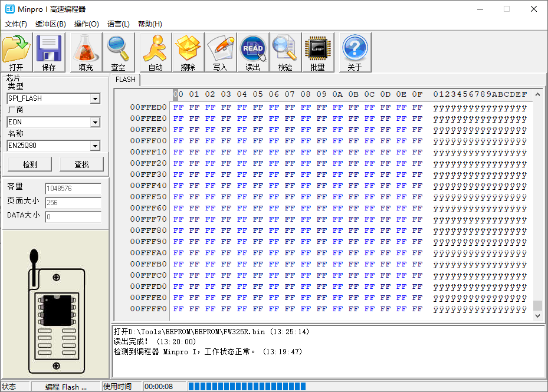Click the 写入 write icon
The height and width of the screenshot is (392, 548).
tap(221, 52)
